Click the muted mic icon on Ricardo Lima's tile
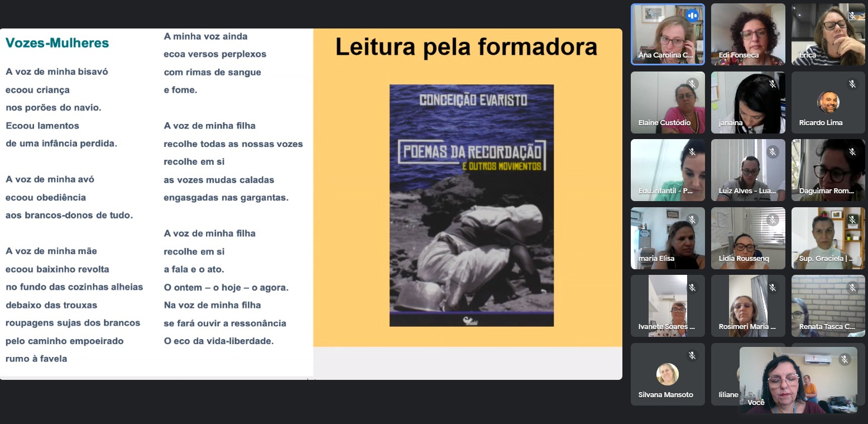868x424 pixels. tap(852, 84)
